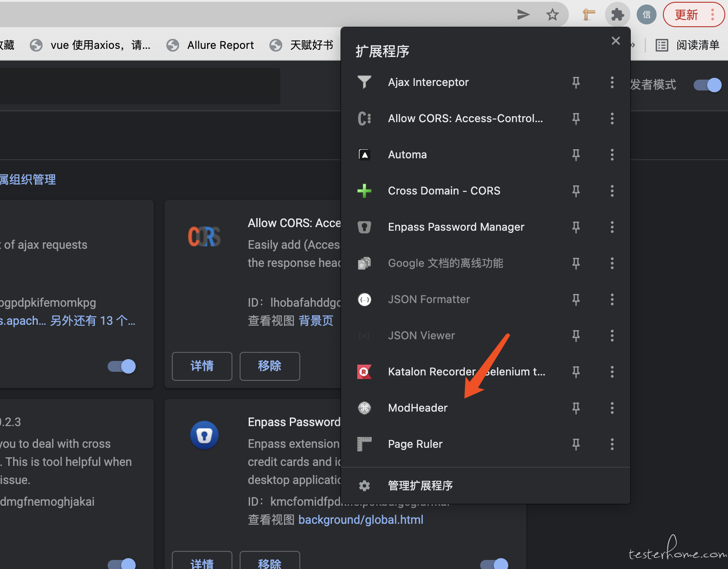Click the Enpass Password card logo
Viewport: 728px width, 569px height.
(x=204, y=435)
